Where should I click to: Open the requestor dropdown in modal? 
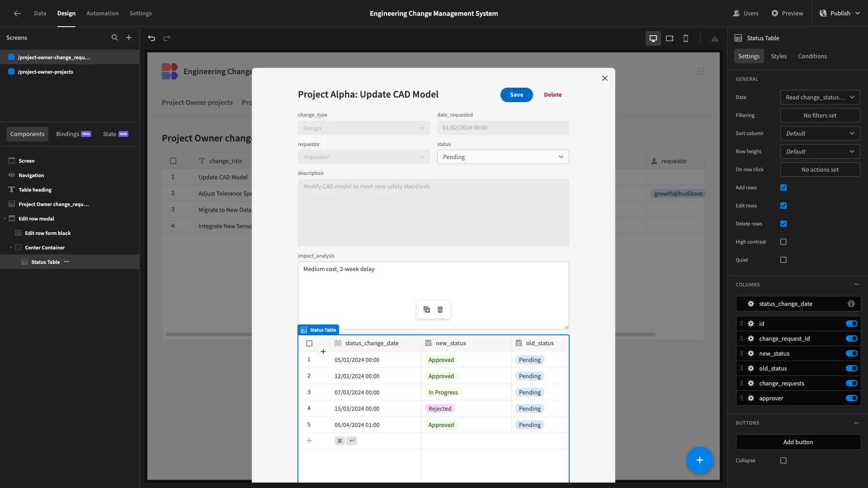(363, 157)
